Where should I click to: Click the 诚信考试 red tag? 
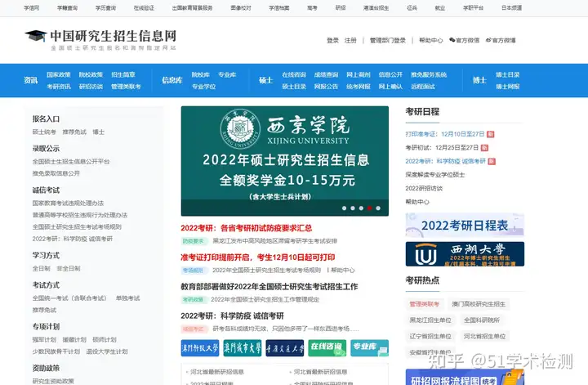click(193, 329)
